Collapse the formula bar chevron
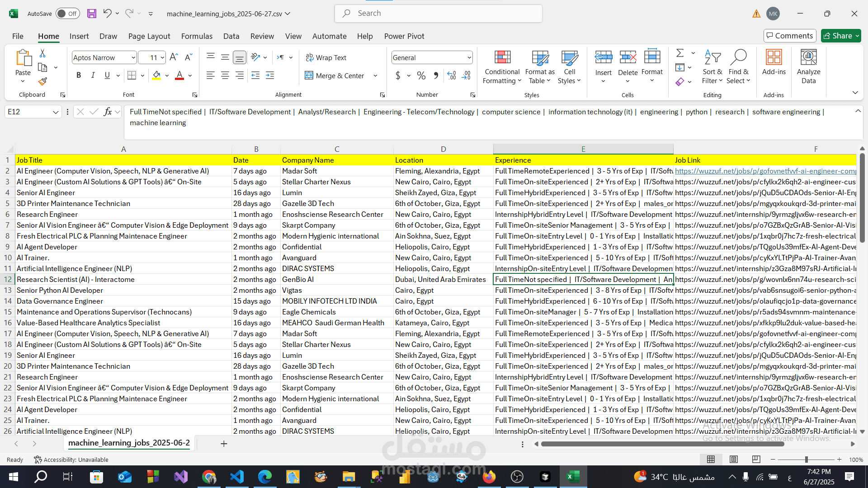Image resolution: width=868 pixels, height=488 pixels. click(x=858, y=111)
